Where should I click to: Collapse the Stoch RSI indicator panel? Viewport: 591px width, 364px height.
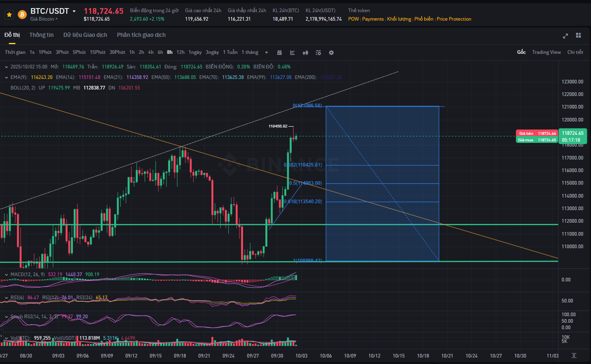coord(6,317)
